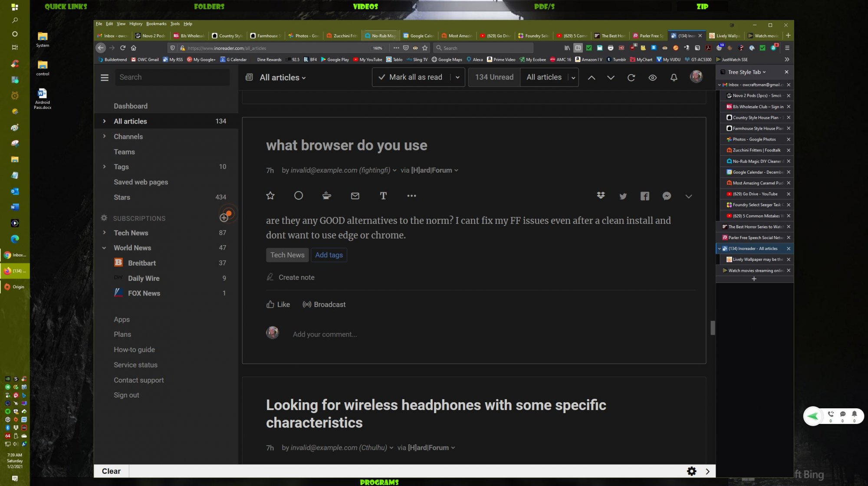Open the Mark all as read dropdown arrow
The width and height of the screenshot is (868, 486).
[x=457, y=78]
